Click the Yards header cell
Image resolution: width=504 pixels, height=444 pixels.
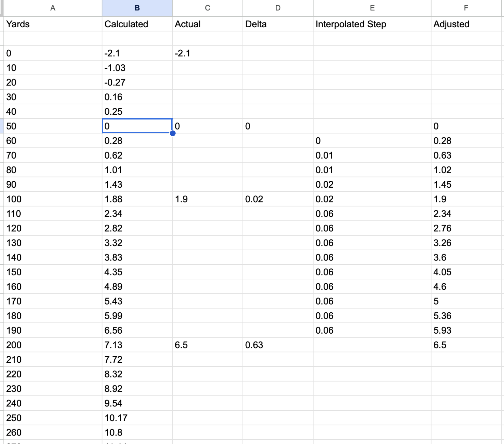click(x=53, y=24)
